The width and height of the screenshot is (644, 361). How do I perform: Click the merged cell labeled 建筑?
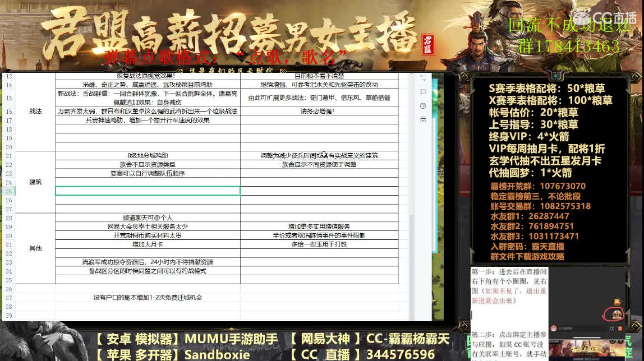pyautogui.click(x=35, y=182)
